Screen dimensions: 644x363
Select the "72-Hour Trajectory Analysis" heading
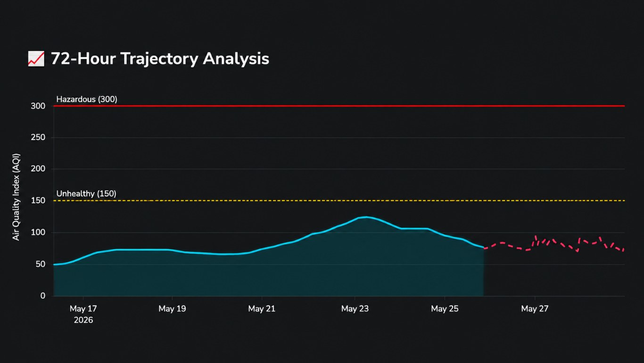[160, 59]
